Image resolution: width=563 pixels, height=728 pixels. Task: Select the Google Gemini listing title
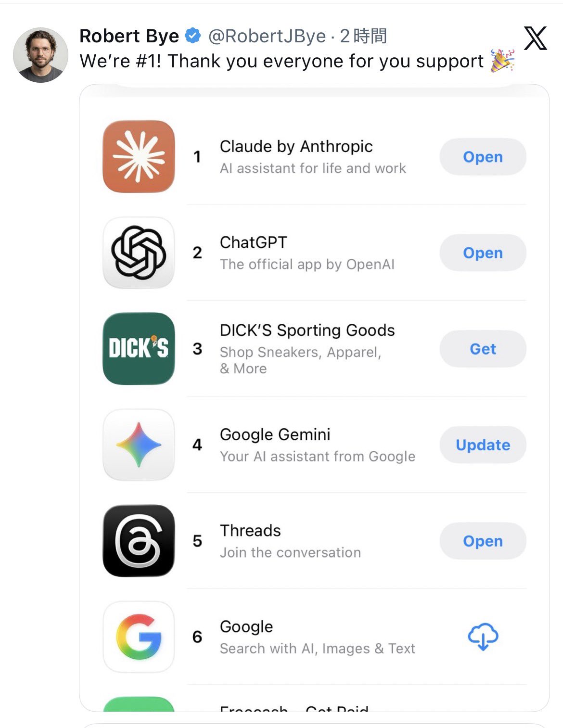click(275, 434)
